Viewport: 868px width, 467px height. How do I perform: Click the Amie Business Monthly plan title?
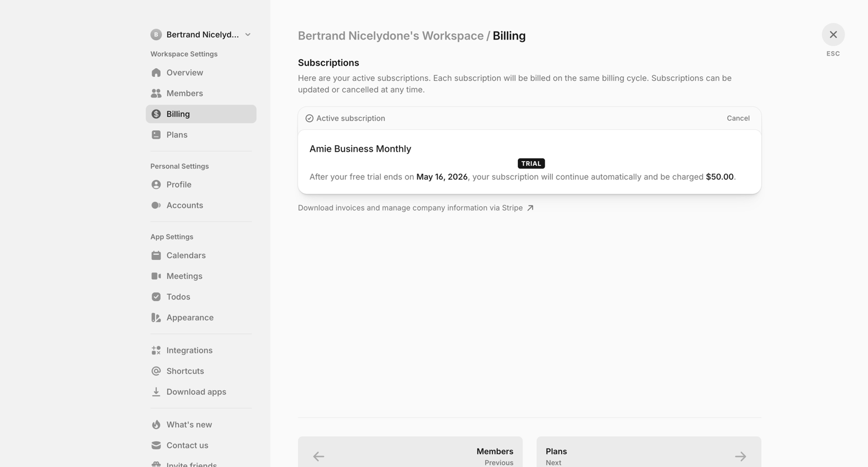coord(360,149)
